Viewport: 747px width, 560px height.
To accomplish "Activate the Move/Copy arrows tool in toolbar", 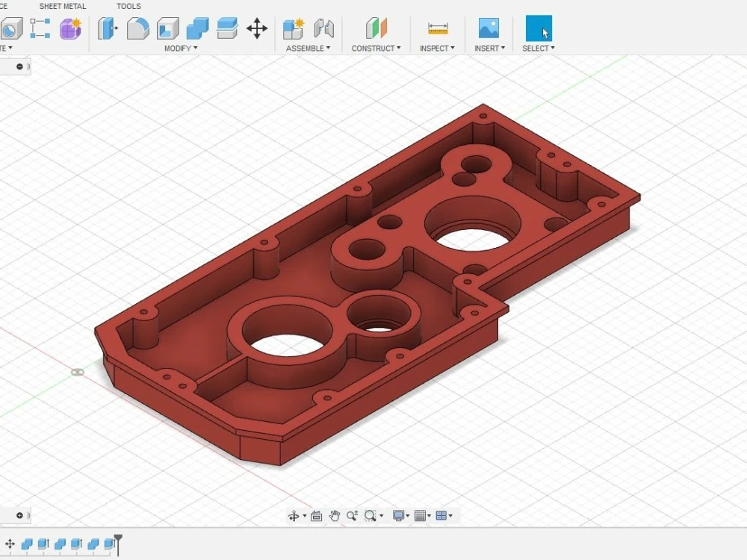I will click(x=257, y=28).
